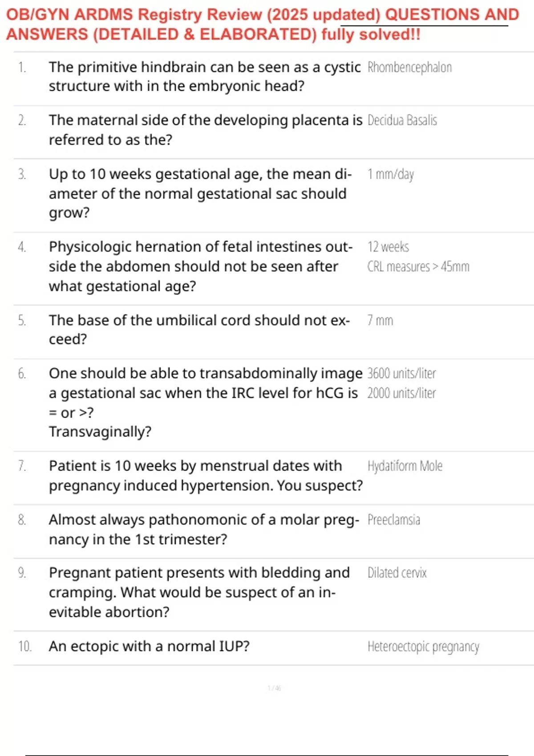Click the answer Heteroectopic pregnancy
Screen dimensions: 534x756
tap(423, 647)
